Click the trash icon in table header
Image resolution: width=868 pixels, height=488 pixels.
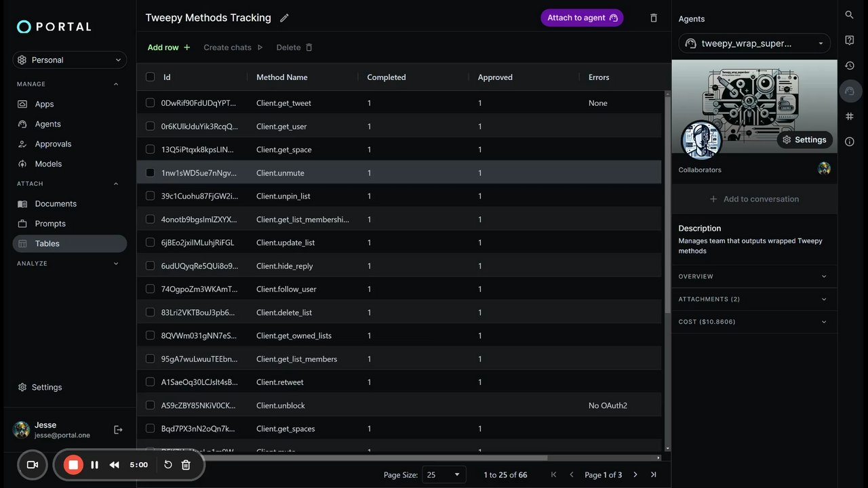tap(654, 18)
